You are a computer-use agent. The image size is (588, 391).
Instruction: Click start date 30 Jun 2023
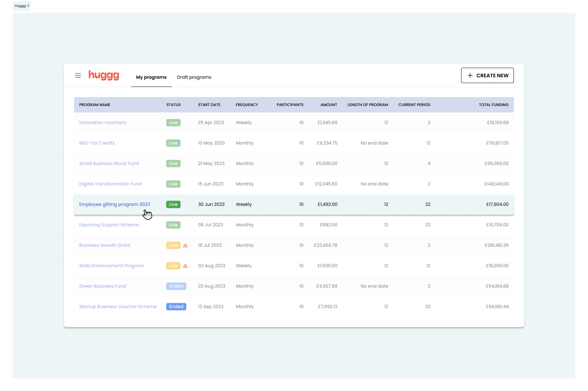pos(212,204)
